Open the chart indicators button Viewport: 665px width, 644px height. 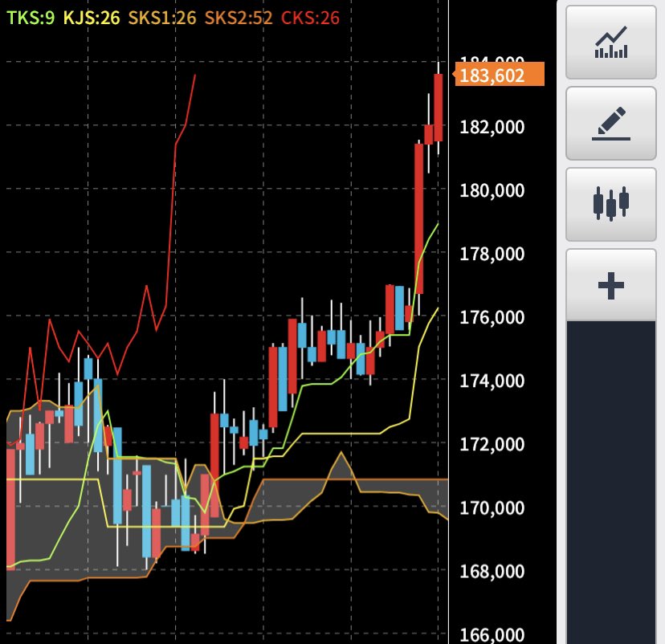(x=610, y=43)
